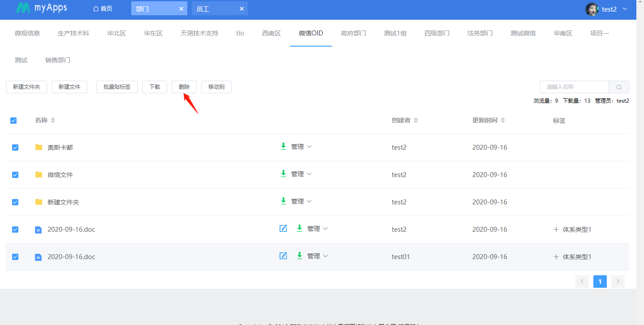Click edit icon for test01's 2020-09-16.doc
Viewport: 644px width, 325px height.
pyautogui.click(x=283, y=256)
